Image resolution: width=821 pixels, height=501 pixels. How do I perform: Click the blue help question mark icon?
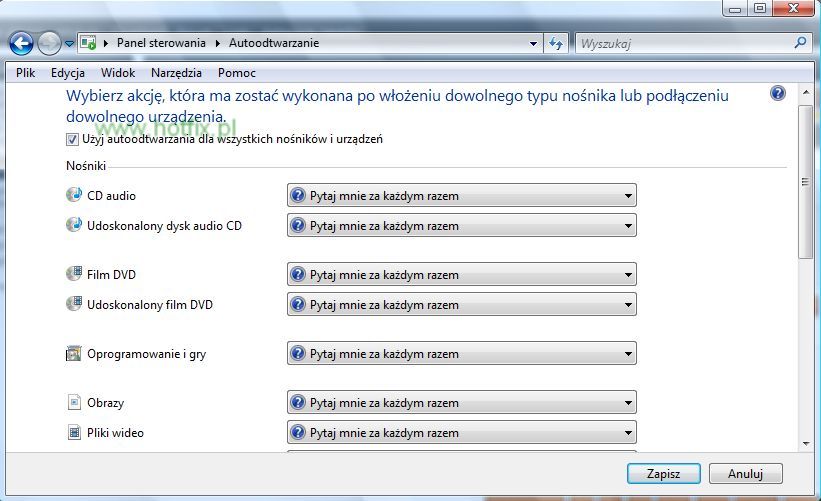(778, 93)
